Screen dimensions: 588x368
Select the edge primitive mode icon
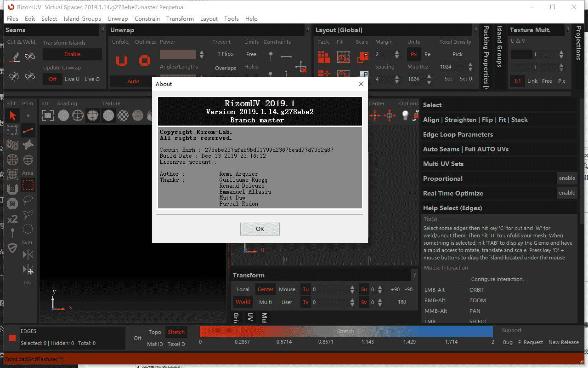28,130
